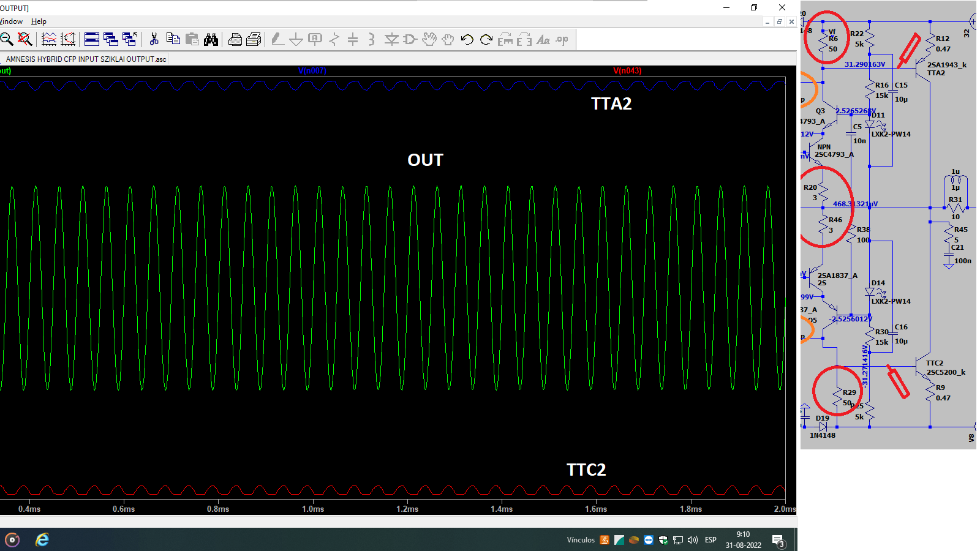Viewport: 980px width, 551px height.
Task: Open the notification center icon
Action: 778,541
